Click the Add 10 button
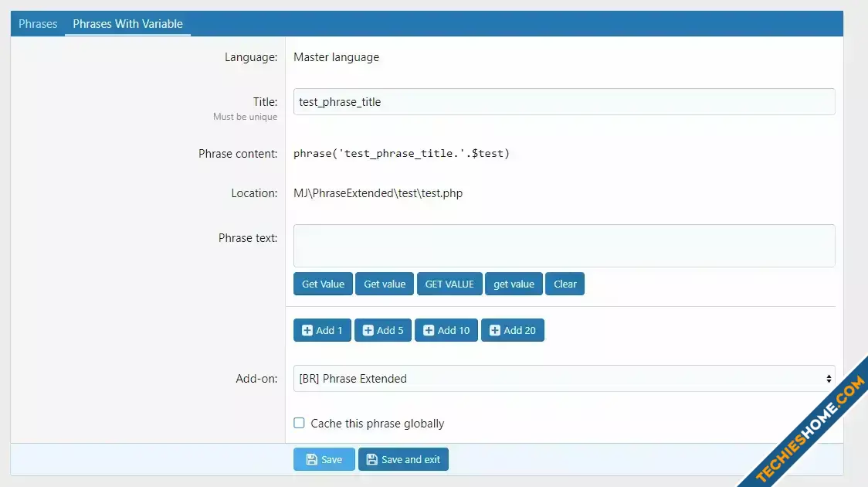868x487 pixels. coord(446,330)
